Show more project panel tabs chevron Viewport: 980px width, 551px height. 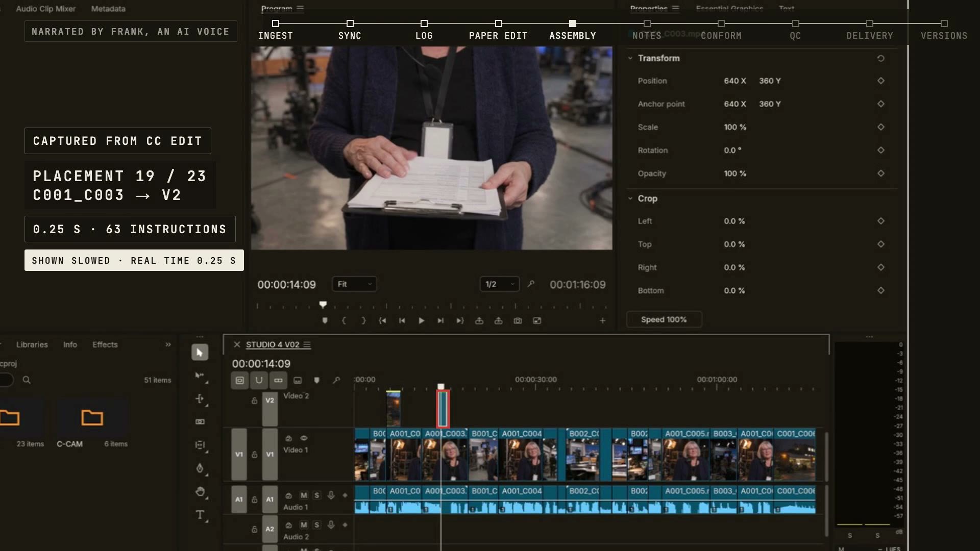tap(168, 345)
